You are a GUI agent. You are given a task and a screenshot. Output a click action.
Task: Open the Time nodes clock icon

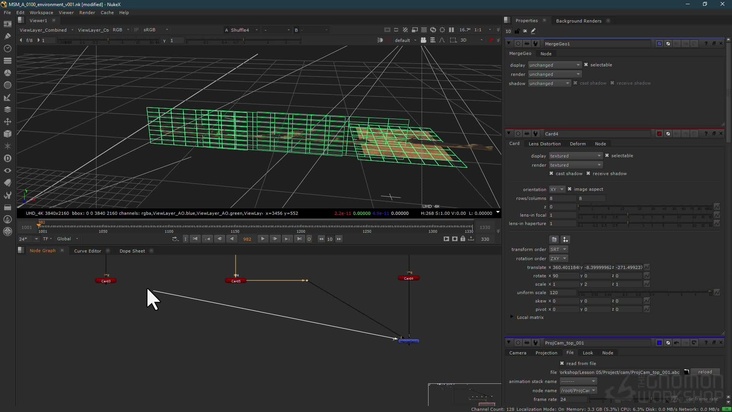click(x=7, y=49)
